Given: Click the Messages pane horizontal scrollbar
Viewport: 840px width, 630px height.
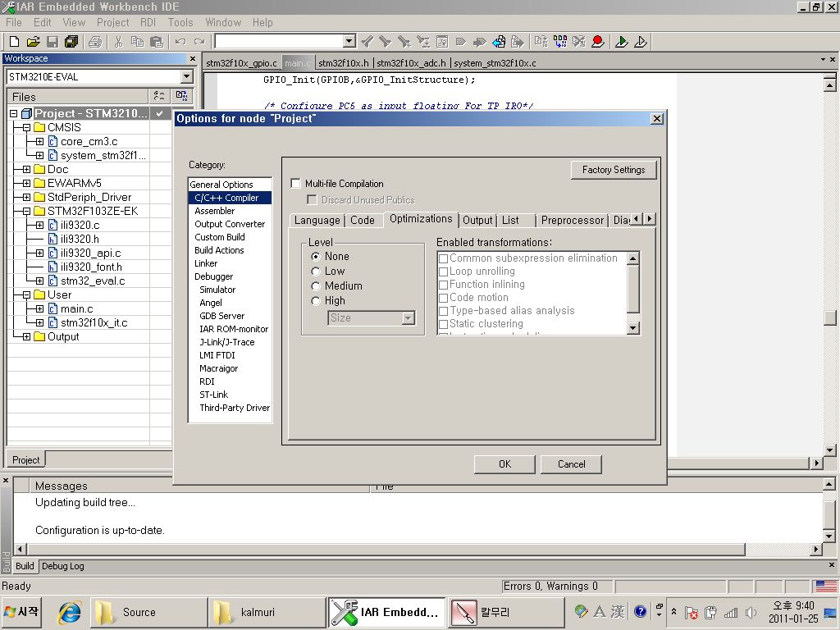Looking at the screenshot, I should pos(386,549).
